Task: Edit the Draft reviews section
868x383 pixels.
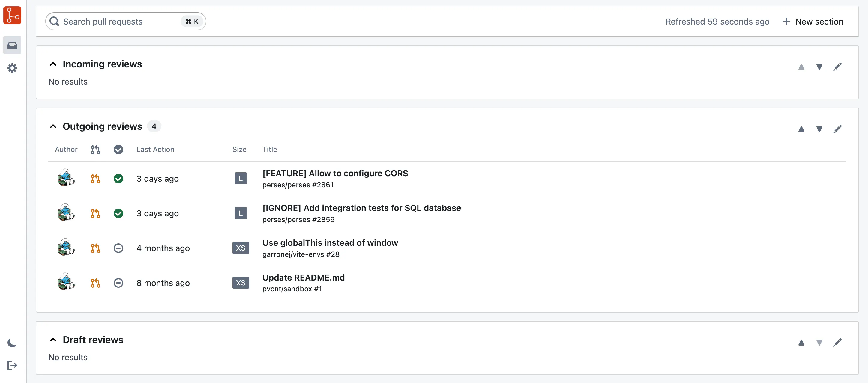Action: (x=837, y=343)
